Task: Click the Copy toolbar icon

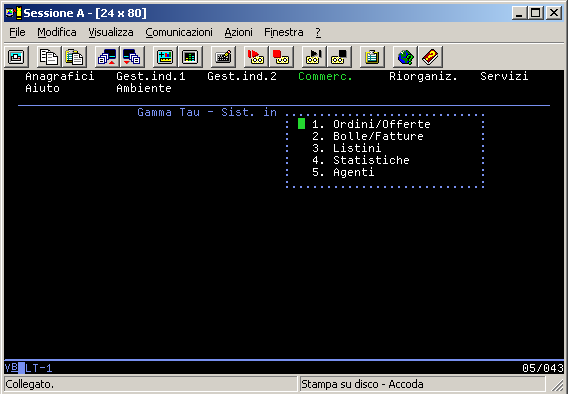Action: point(49,57)
